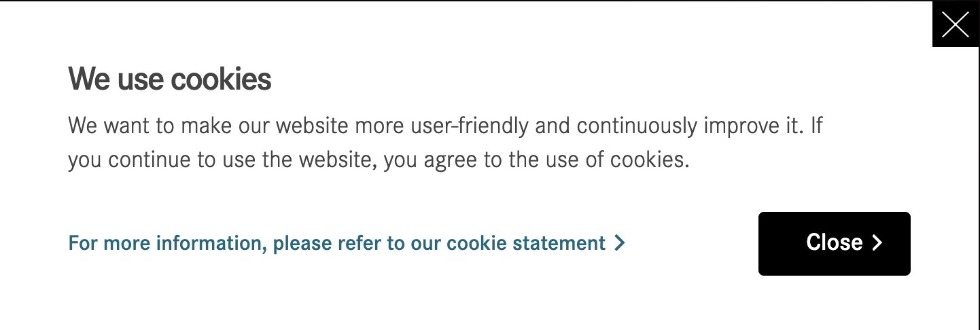The image size is (980, 330).
Task: Click the words "For more information" in the link
Action: pyautogui.click(x=167, y=243)
